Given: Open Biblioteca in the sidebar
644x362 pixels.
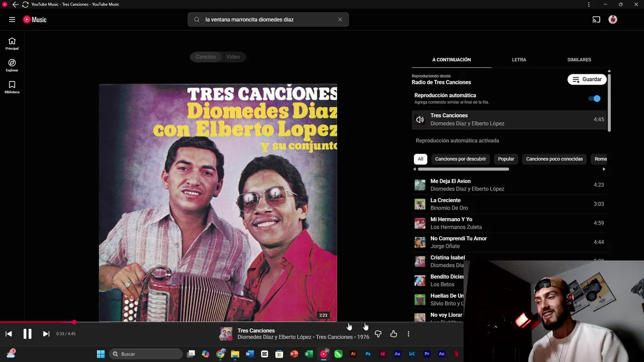Looking at the screenshot, I should coord(12,87).
